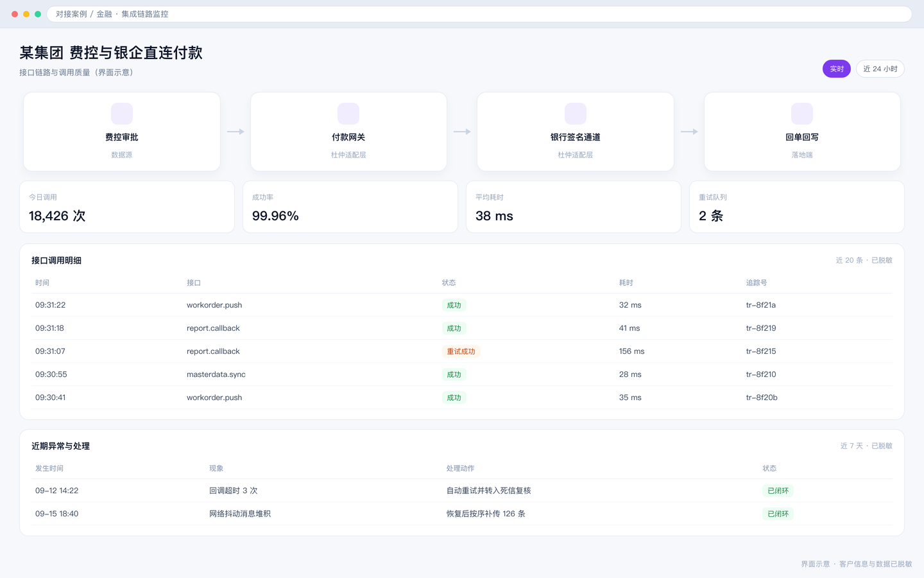The image size is (924, 578).
Task: Click trace number tr-8f20b
Action: pos(762,398)
